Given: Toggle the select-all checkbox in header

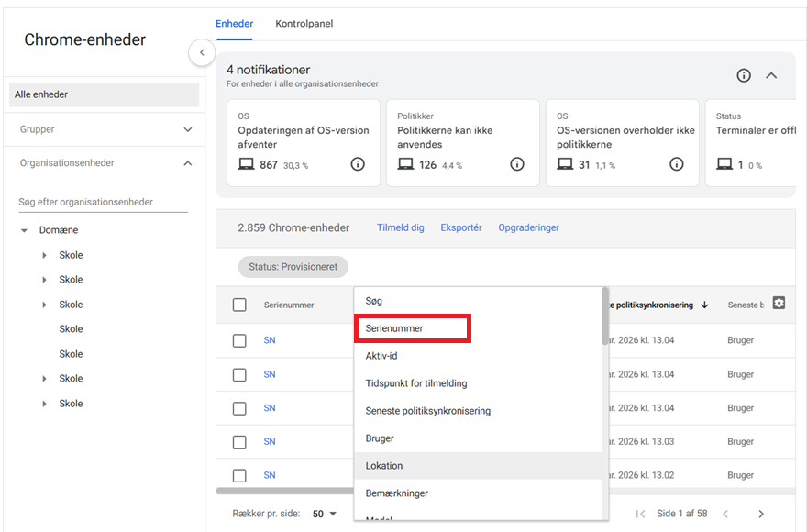Looking at the screenshot, I should coord(239,305).
